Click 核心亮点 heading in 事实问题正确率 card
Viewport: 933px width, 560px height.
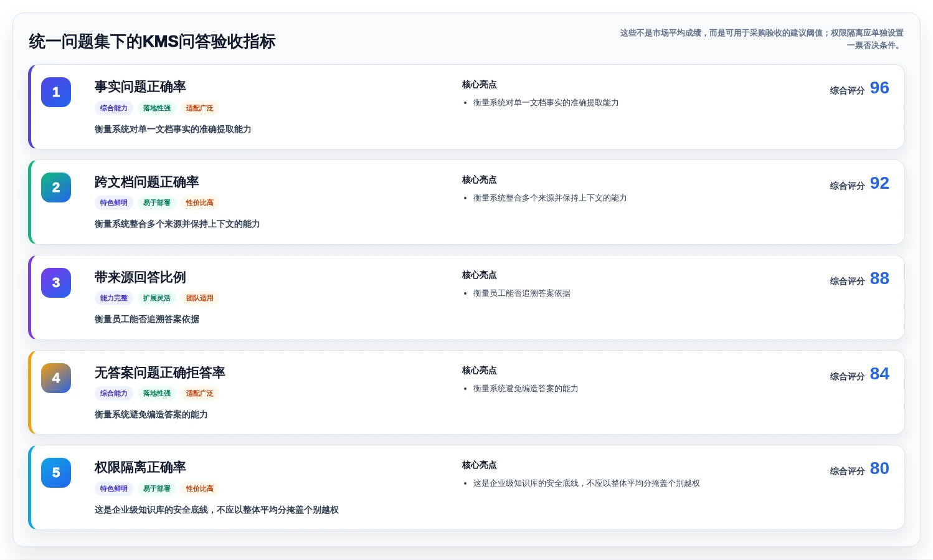click(x=480, y=84)
